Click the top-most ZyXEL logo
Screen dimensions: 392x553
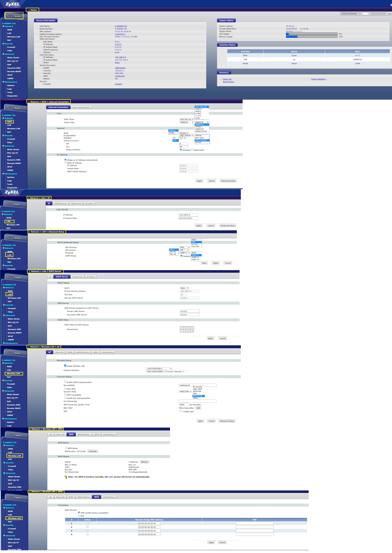(13, 4)
